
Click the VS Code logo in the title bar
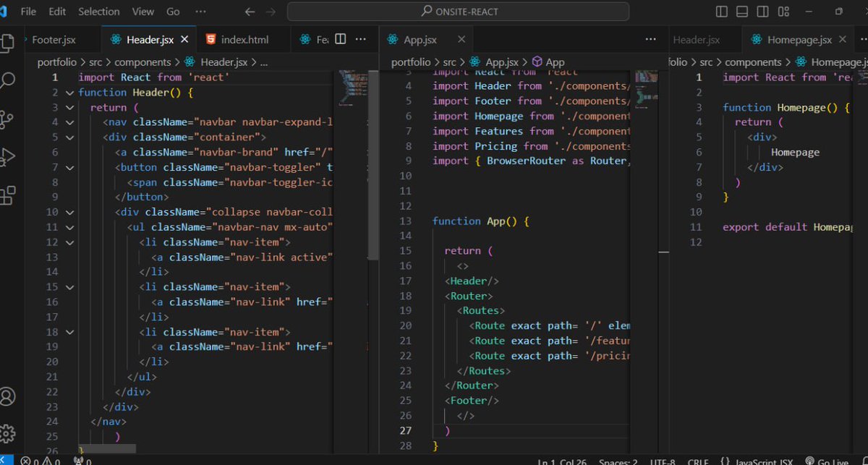4,12
